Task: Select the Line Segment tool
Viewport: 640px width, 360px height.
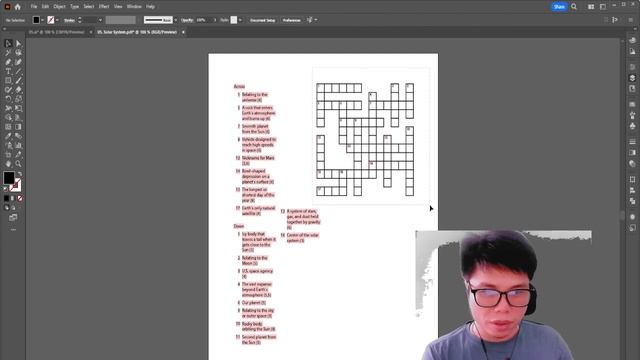Action: coord(18,71)
